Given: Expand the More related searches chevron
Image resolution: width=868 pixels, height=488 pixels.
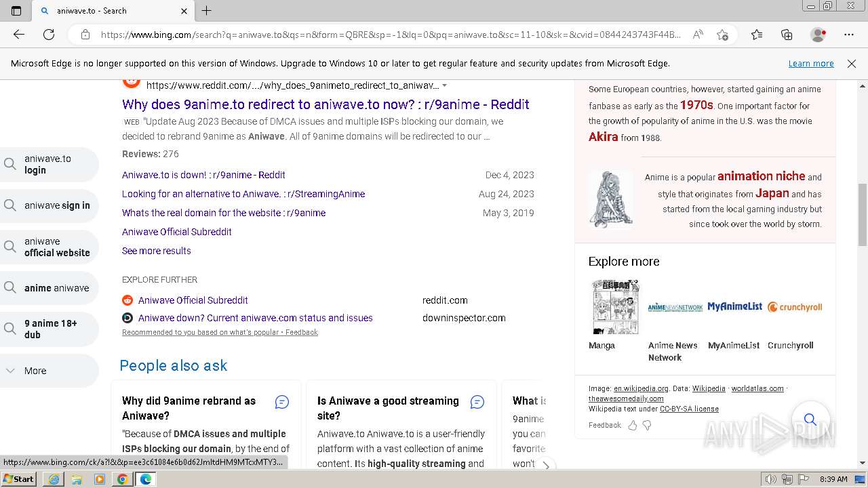Looking at the screenshot, I should pyautogui.click(x=10, y=371).
